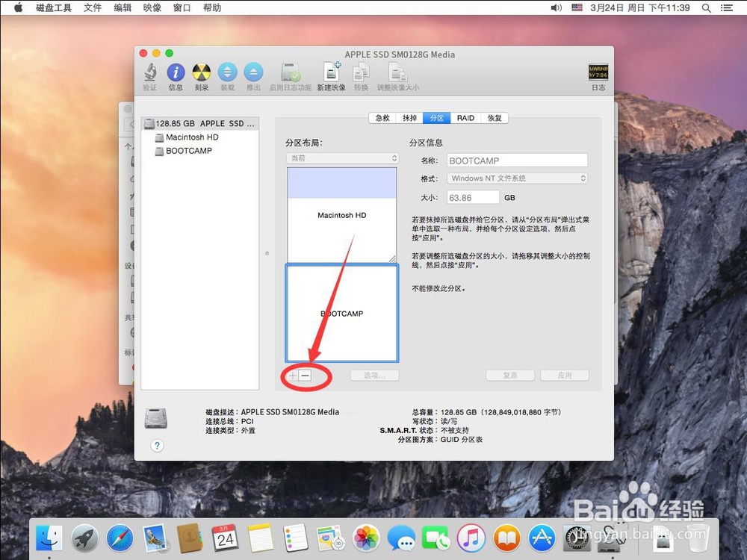Open the 编辑 menu
The height and width of the screenshot is (560, 747).
123,7
